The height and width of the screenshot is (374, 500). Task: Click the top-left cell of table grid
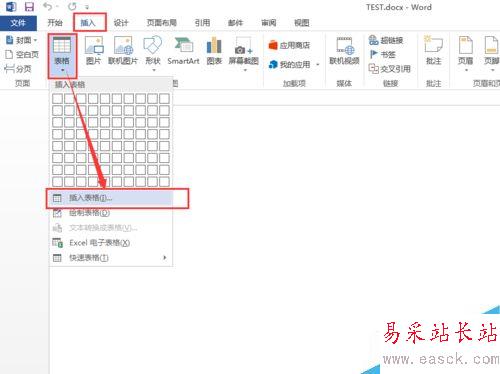pos(57,98)
